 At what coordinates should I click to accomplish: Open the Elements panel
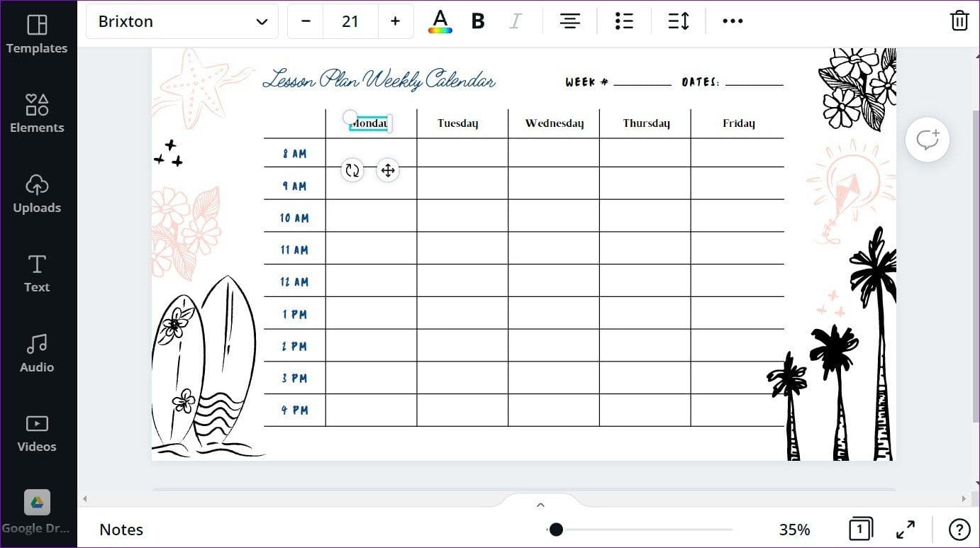tap(37, 113)
